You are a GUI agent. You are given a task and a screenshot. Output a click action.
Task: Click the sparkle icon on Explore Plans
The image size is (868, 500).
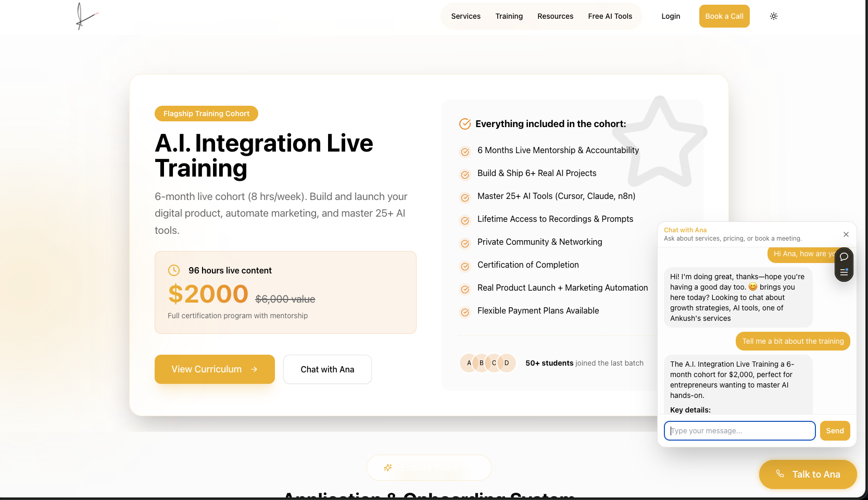(x=388, y=468)
